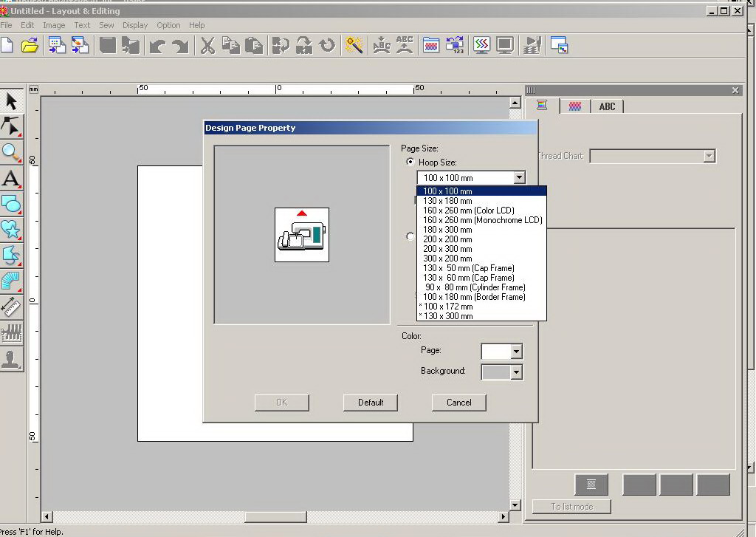
Task: Open the Background color dropdown
Action: (516, 372)
